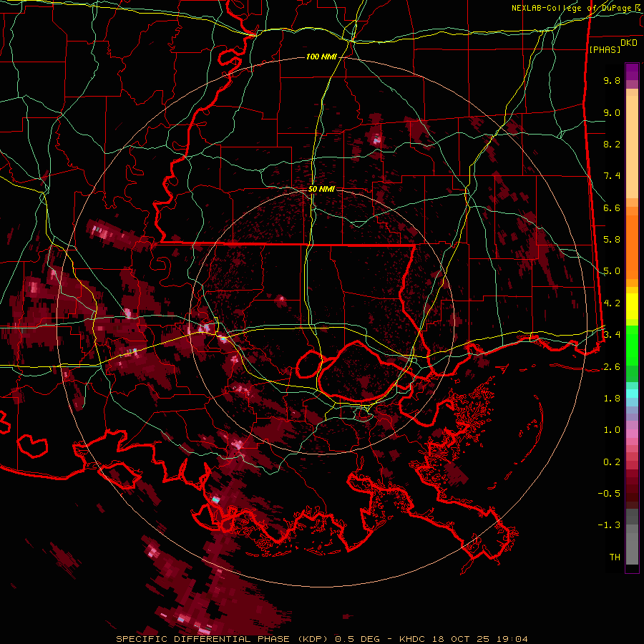
Task: Click the 1.8 value on the color scale
Action: tap(612, 399)
